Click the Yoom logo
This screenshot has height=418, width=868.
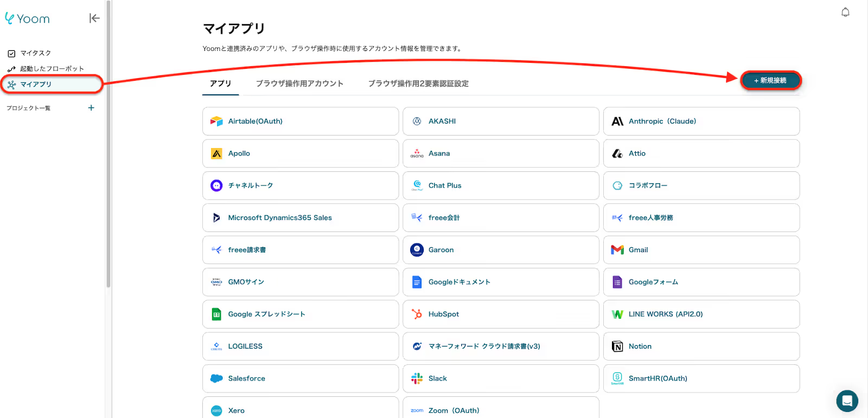pyautogui.click(x=28, y=19)
